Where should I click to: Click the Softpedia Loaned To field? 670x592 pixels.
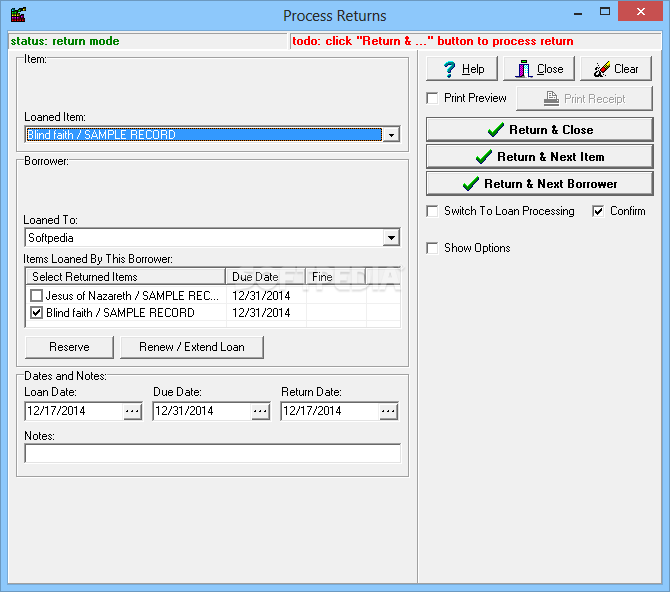204,238
